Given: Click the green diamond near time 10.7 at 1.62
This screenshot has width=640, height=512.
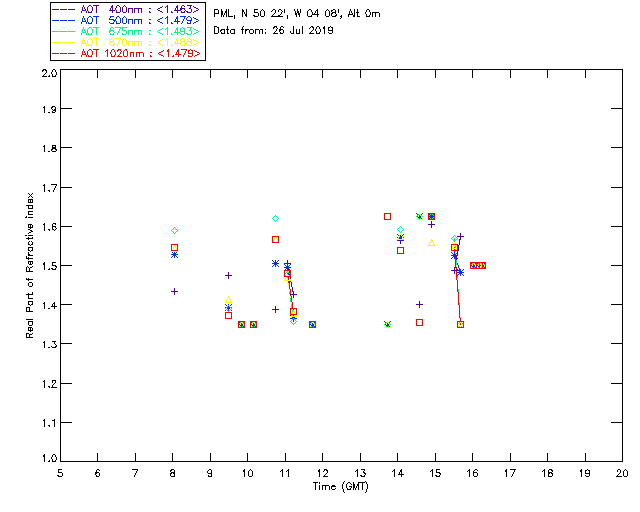Looking at the screenshot, I should pos(276,219).
